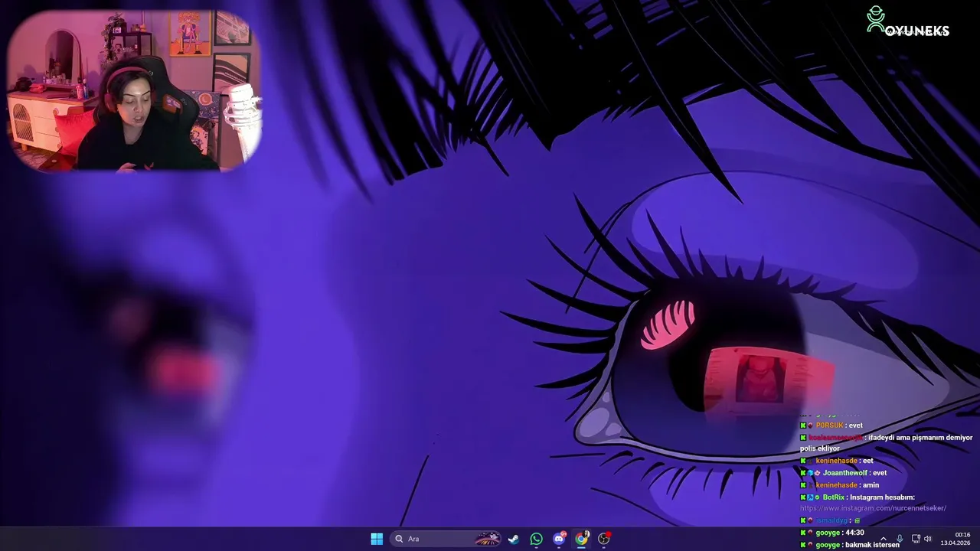Open the network status tray icon

coord(916,539)
